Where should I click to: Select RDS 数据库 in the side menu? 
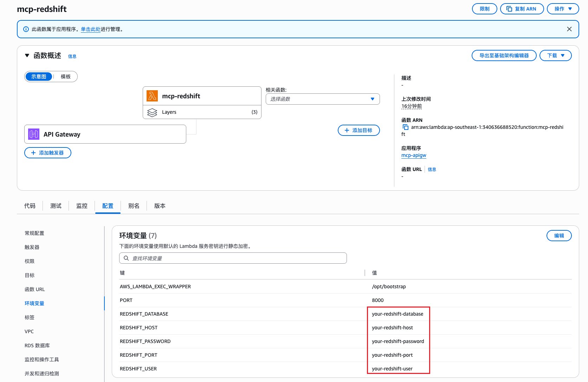click(x=37, y=345)
